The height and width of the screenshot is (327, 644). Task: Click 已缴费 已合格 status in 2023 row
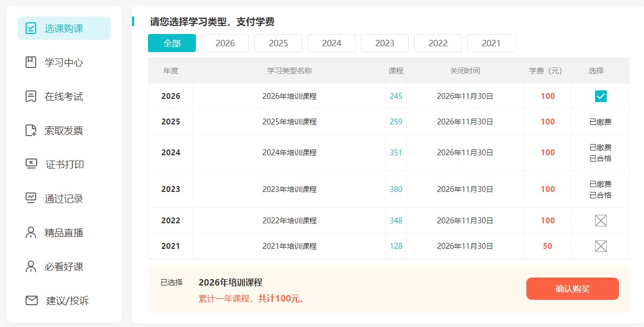coord(600,189)
